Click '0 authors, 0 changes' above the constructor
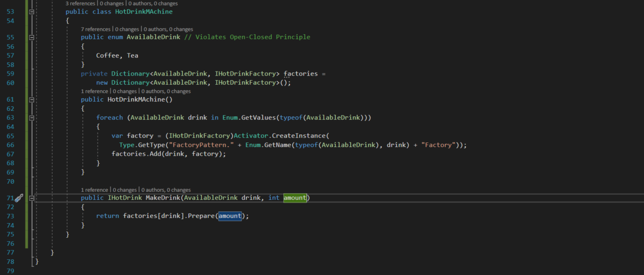644x275 pixels. [x=166, y=91]
